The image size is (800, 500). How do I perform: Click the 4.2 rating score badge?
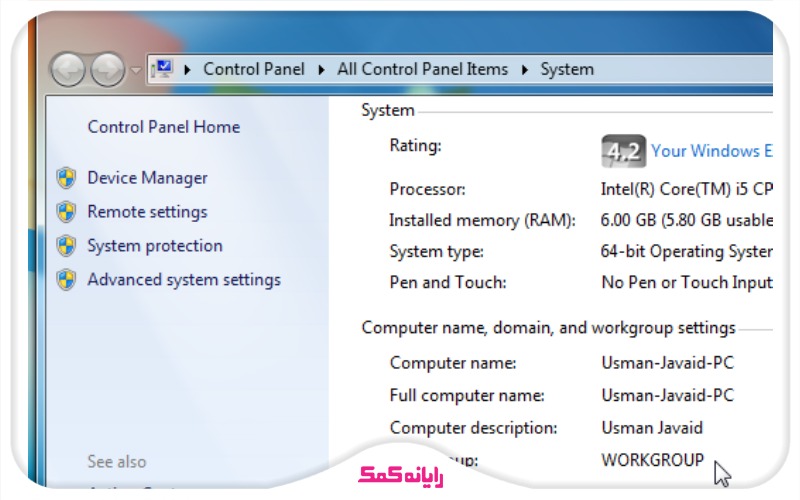pyautogui.click(x=623, y=151)
